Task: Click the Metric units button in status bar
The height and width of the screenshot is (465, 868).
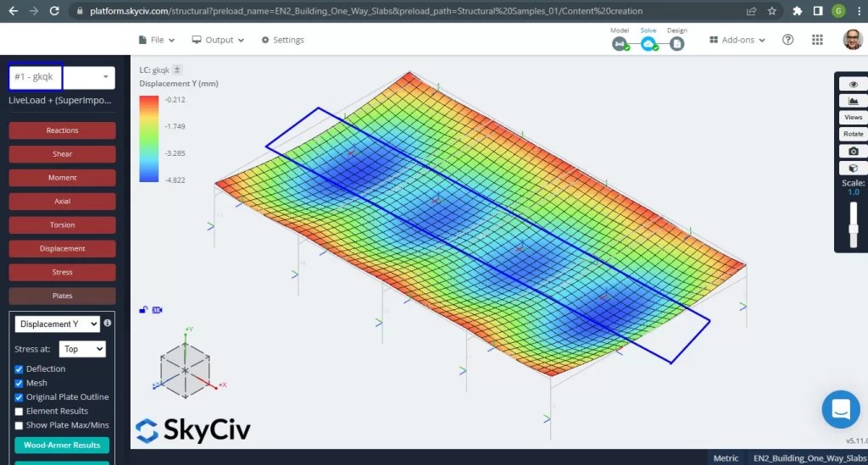Action: (x=726, y=458)
